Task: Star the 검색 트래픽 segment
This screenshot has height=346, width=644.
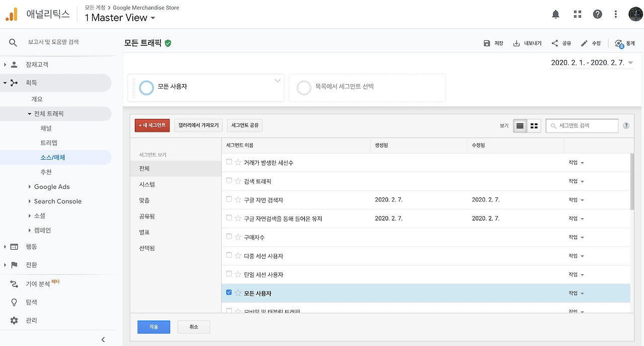Action: point(238,181)
